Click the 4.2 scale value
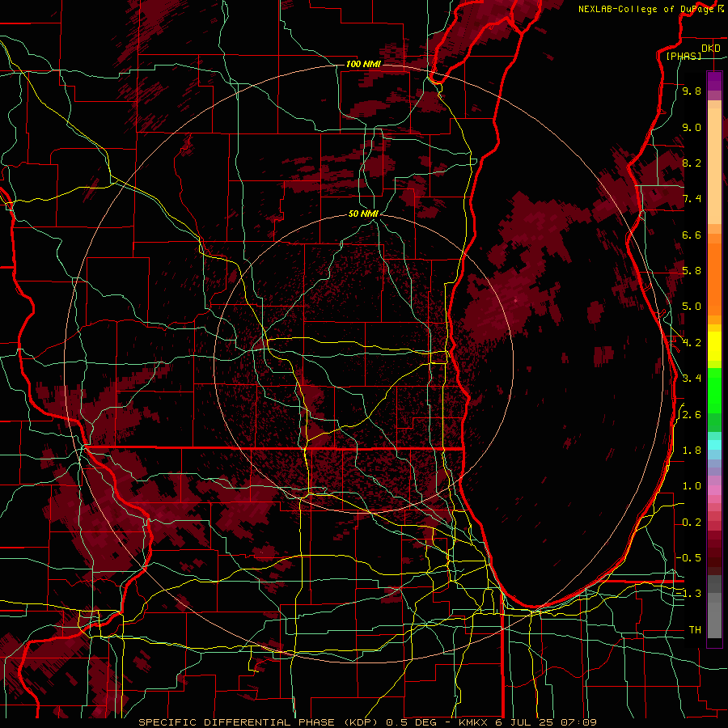The image size is (728, 728). coord(692,343)
